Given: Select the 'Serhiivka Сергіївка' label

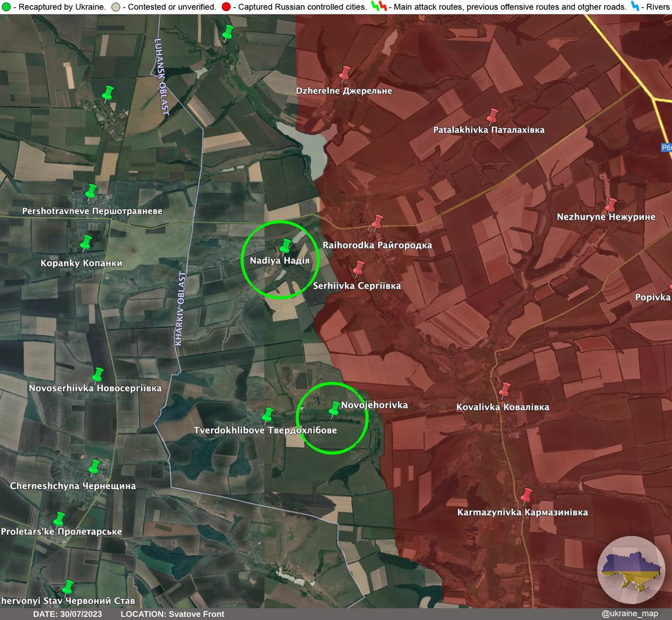Looking at the screenshot, I should click(357, 286).
